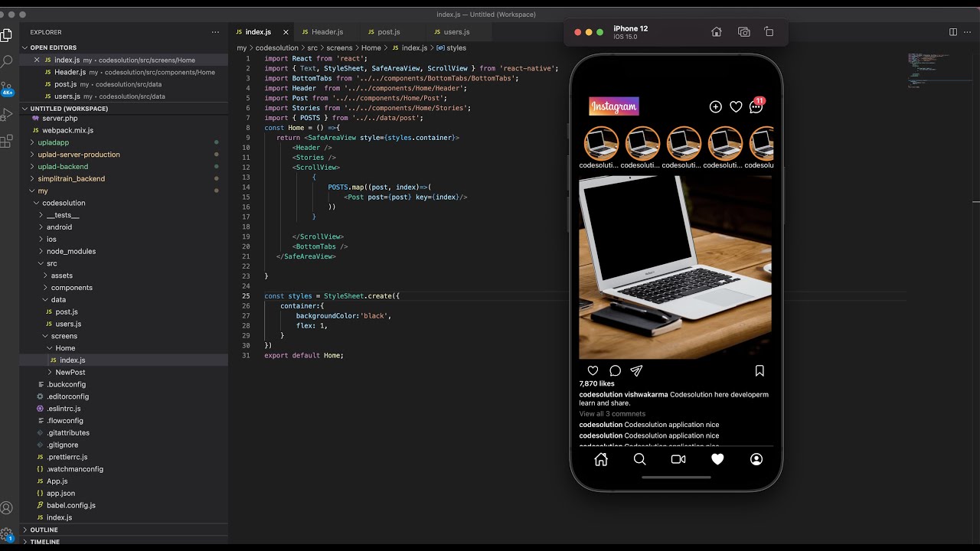Screen dimensions: 980x551
Task: Open the Manage gear menu
Action: click(7, 534)
